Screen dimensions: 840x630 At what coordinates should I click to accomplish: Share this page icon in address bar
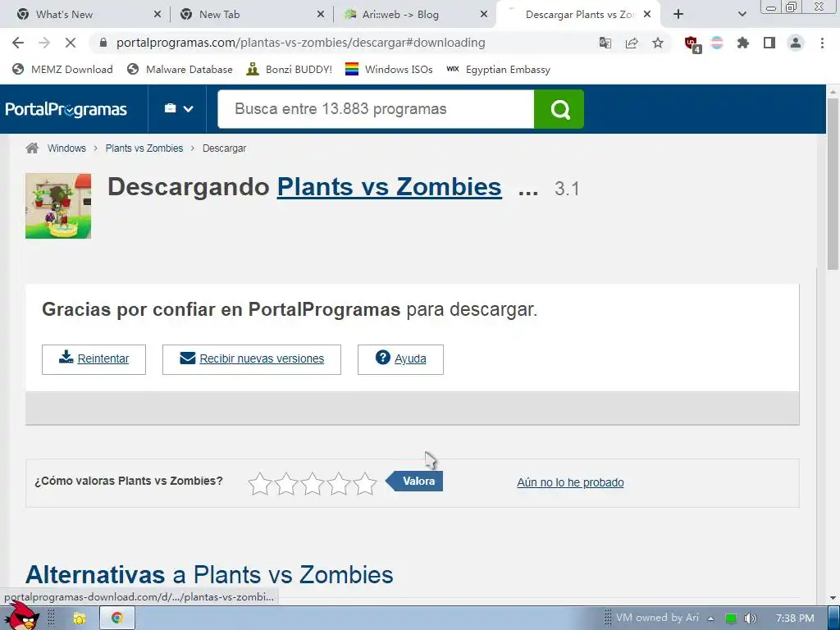632,43
